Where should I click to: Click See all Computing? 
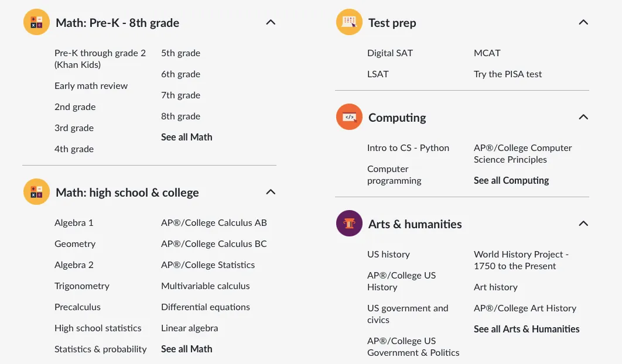click(511, 181)
